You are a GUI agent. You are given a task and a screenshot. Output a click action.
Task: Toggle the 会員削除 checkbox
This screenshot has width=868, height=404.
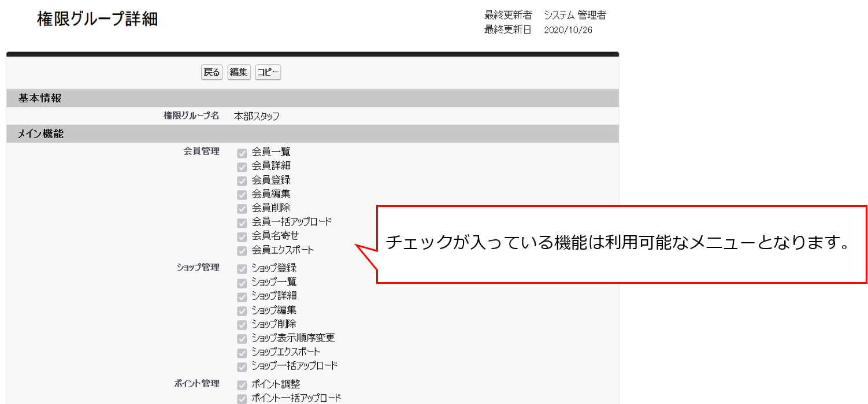pos(242,207)
